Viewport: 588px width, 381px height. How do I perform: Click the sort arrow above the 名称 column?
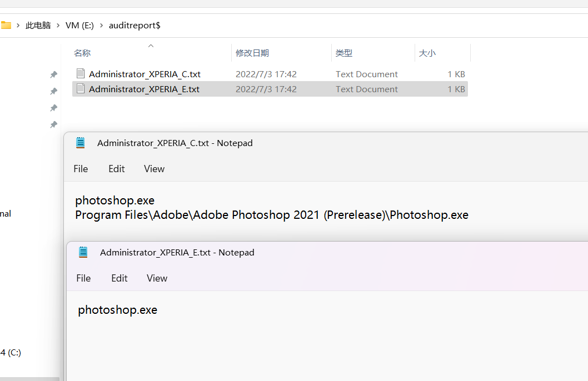pyautogui.click(x=150, y=47)
